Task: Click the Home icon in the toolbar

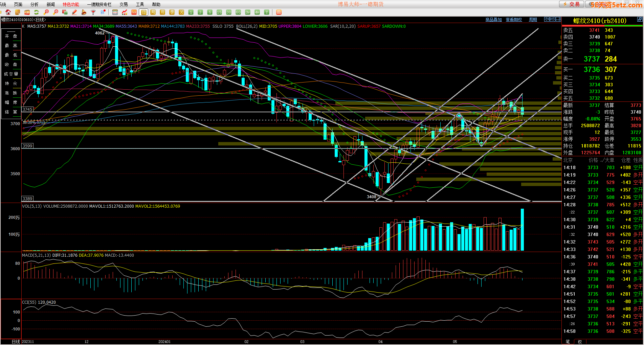Action: [8, 12]
